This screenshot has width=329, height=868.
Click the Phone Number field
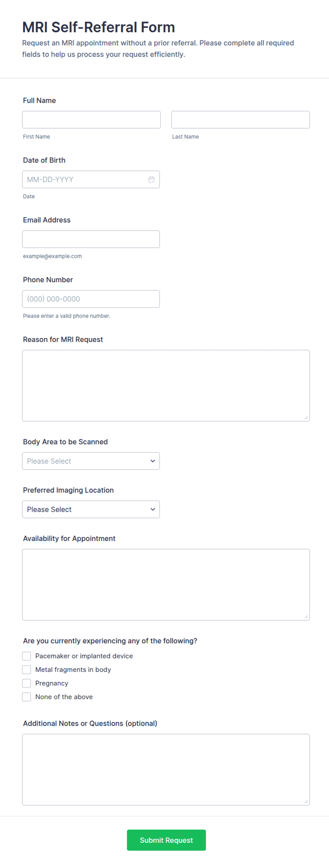pyautogui.click(x=91, y=299)
